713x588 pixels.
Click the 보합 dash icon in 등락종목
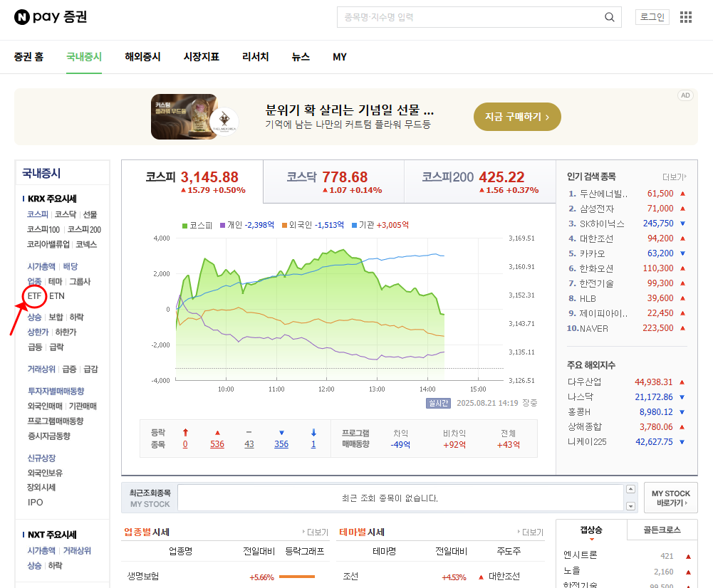click(x=248, y=431)
